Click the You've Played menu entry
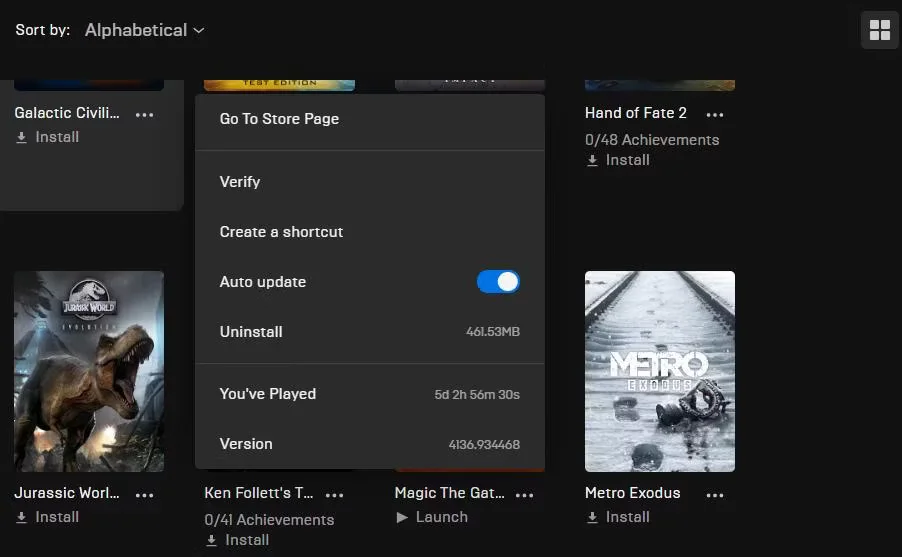This screenshot has width=902, height=557. pyautogui.click(x=370, y=394)
